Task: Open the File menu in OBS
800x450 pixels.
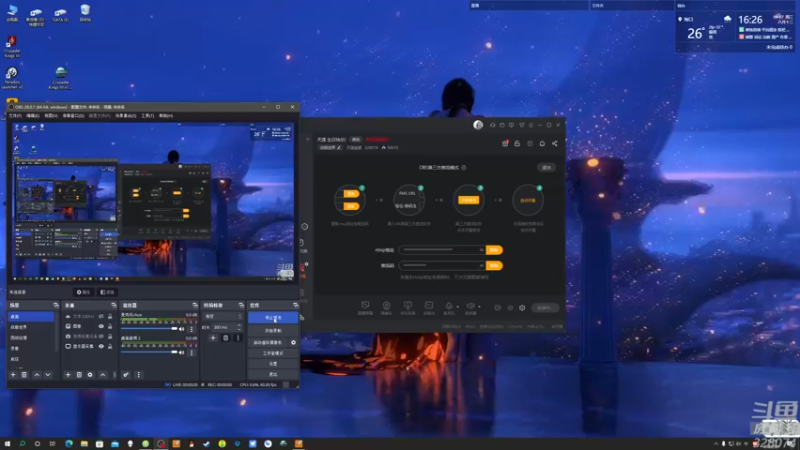Action: point(15,116)
